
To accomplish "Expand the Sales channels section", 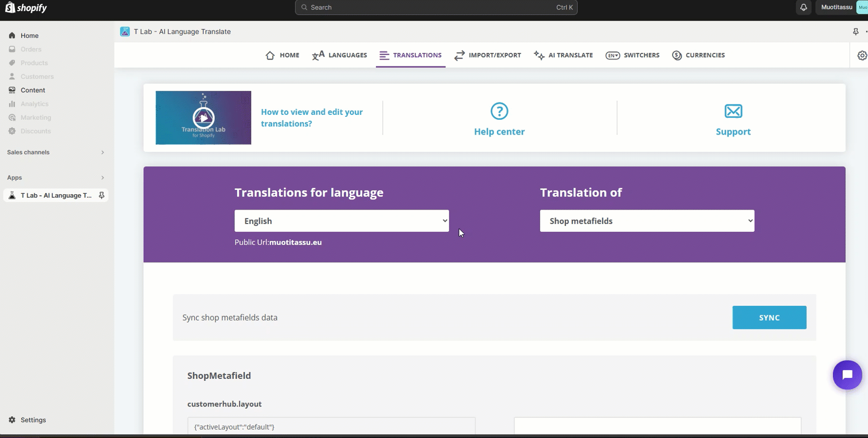I will click(102, 152).
